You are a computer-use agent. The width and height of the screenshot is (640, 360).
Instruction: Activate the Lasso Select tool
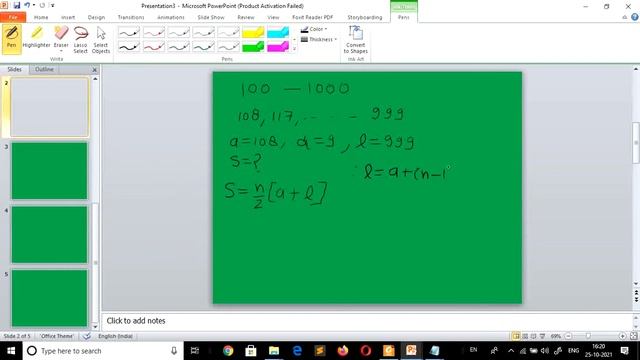pos(80,39)
